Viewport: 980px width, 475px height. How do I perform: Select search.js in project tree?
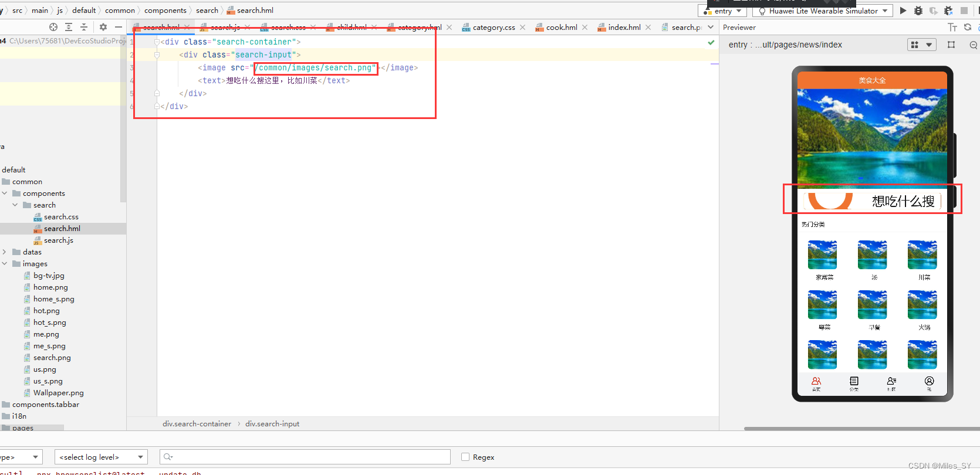point(59,240)
